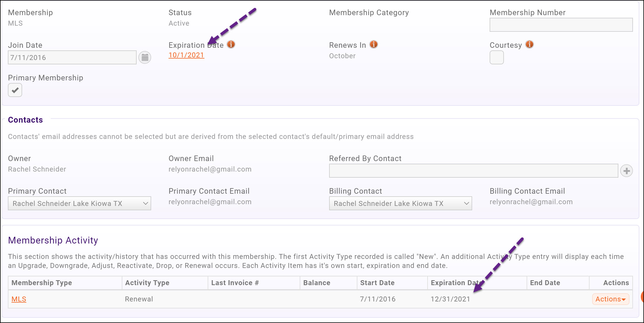Click the Activity Type column header
The width and height of the screenshot is (644, 323).
click(x=147, y=283)
